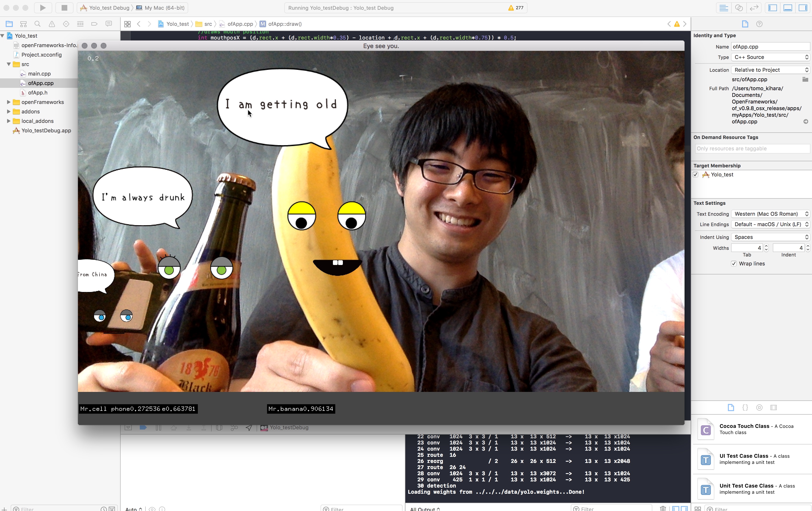Open the Text Encoding dropdown
812x511 pixels.
click(770, 214)
